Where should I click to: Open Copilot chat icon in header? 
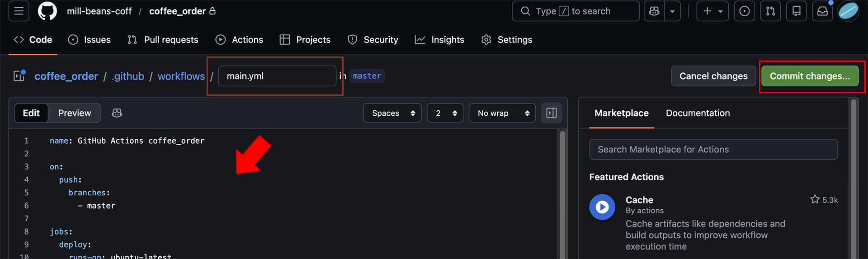[654, 11]
